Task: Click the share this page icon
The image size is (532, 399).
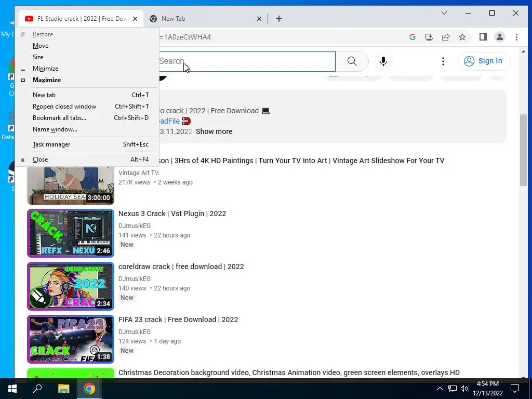Action: (x=445, y=37)
